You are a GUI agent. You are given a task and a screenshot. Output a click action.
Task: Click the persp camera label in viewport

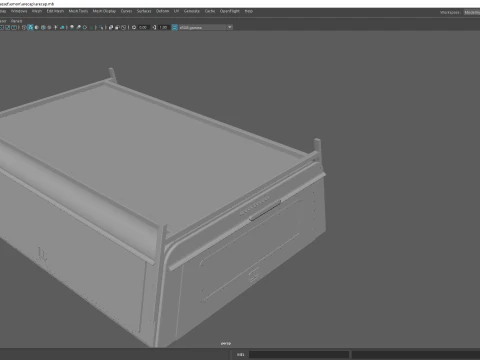tap(226, 343)
